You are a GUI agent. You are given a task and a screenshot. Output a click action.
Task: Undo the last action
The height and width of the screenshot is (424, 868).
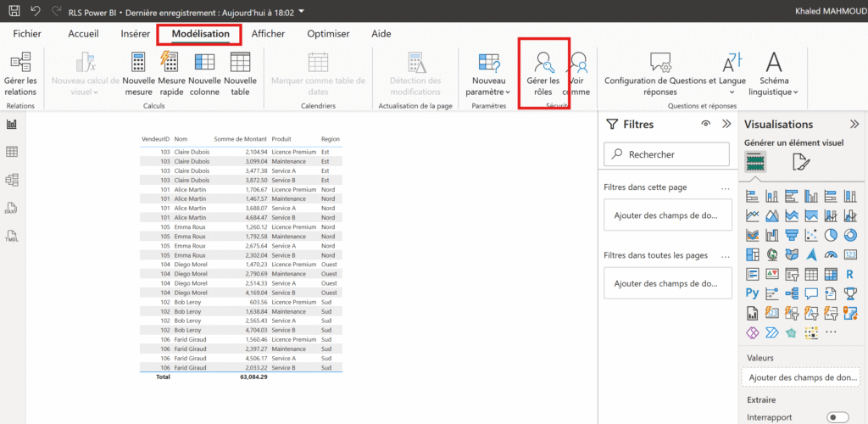36,10
